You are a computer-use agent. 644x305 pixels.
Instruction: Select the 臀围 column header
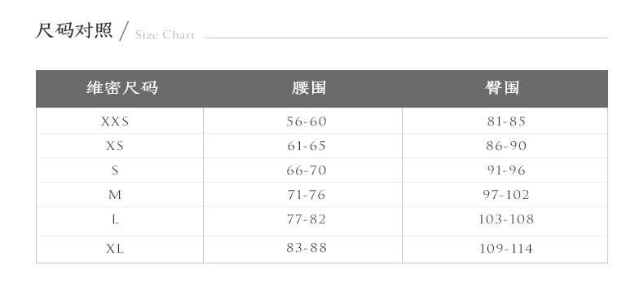pyautogui.click(x=502, y=88)
